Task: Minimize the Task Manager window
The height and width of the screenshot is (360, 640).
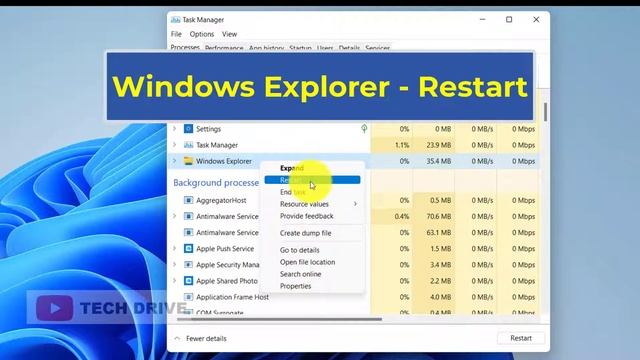Action: (482, 20)
